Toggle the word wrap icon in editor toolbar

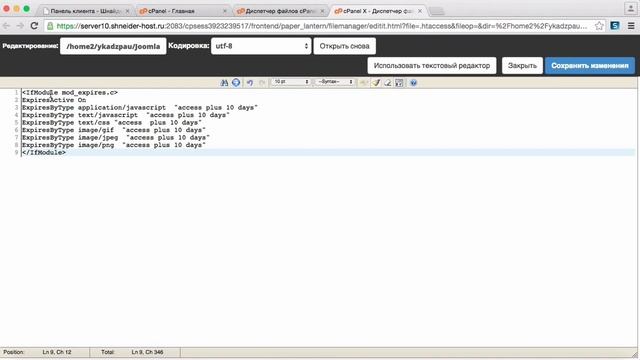point(399,82)
